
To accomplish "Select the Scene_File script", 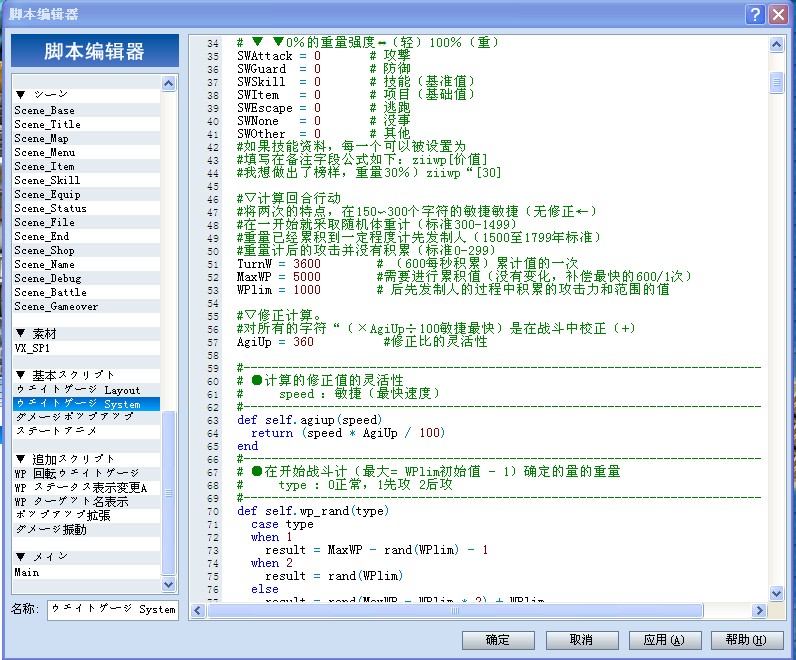I will [x=87, y=222].
